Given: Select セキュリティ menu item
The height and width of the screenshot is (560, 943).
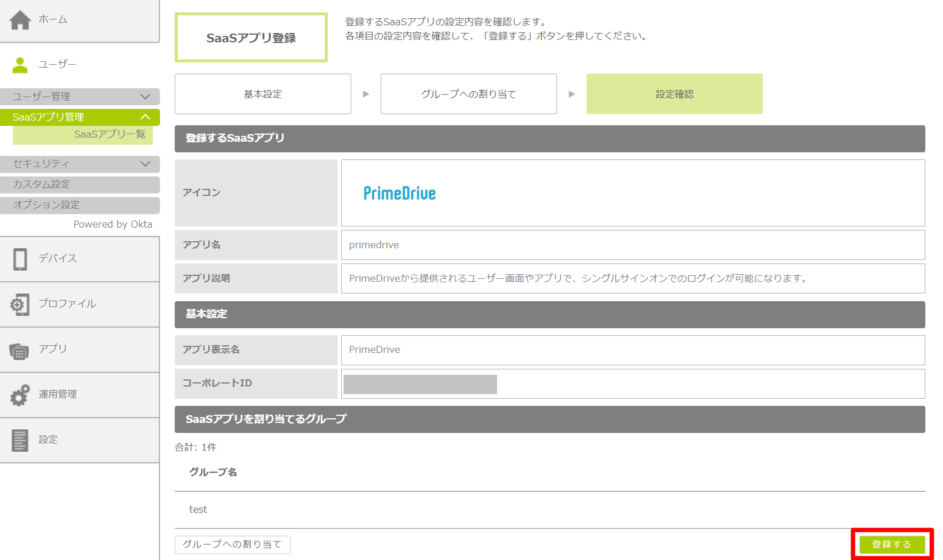Looking at the screenshot, I should [79, 164].
